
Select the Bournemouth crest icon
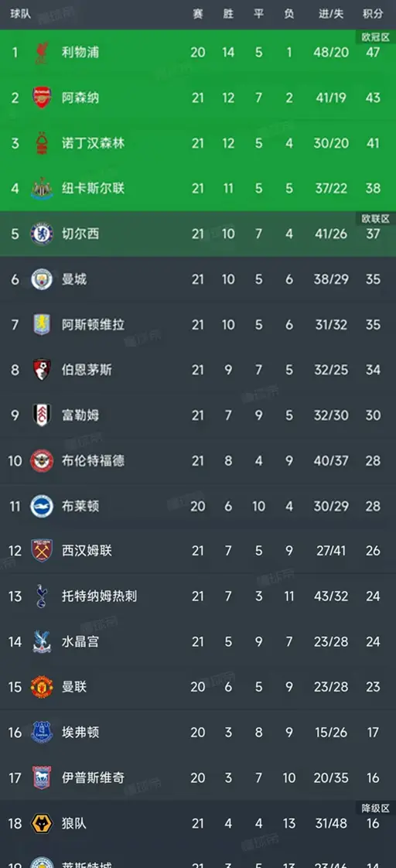pos(42,371)
